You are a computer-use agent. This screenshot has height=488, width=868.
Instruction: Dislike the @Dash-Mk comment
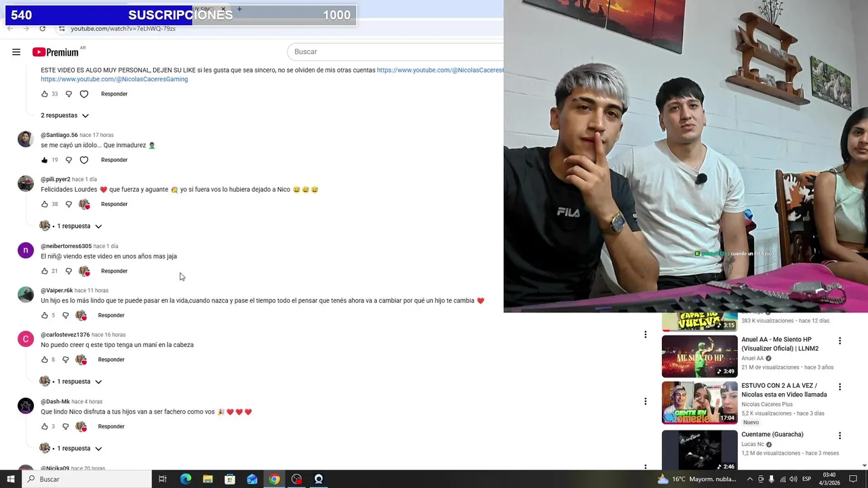[65, 426]
